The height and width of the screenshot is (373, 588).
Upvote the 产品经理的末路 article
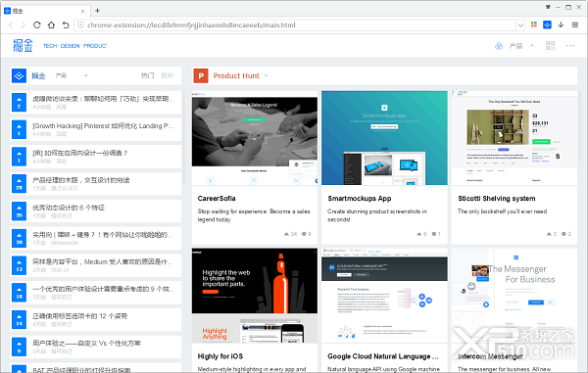[x=19, y=183]
